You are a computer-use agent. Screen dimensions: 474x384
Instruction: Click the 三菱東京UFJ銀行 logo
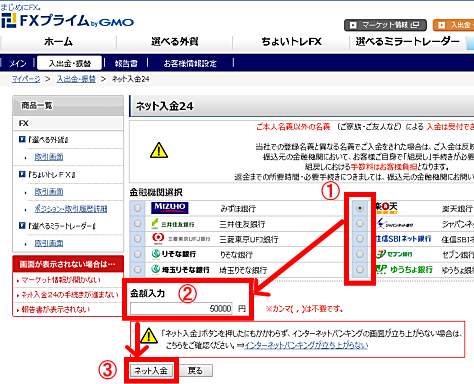pos(181,239)
